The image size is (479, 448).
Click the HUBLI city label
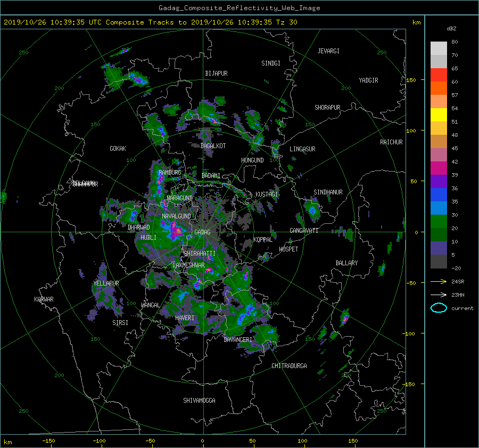point(148,238)
